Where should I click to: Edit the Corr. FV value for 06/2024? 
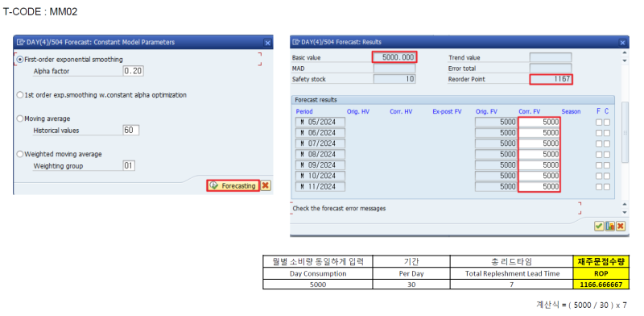pyautogui.click(x=539, y=133)
